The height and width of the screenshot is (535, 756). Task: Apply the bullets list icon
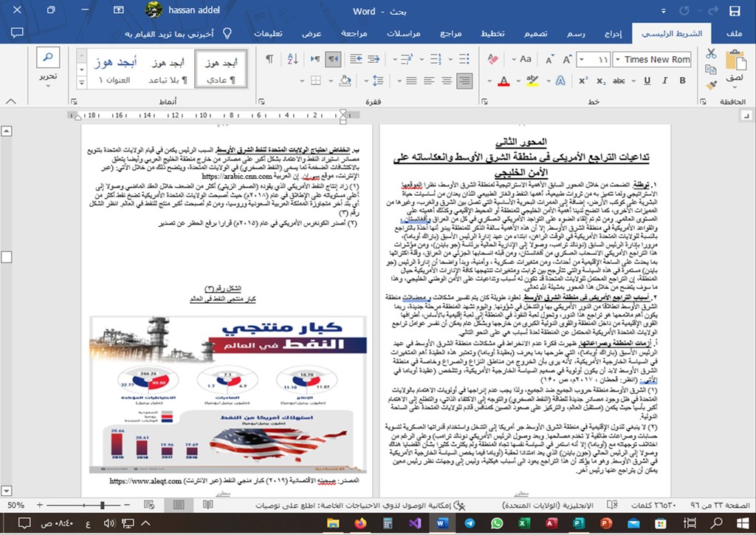point(464,59)
